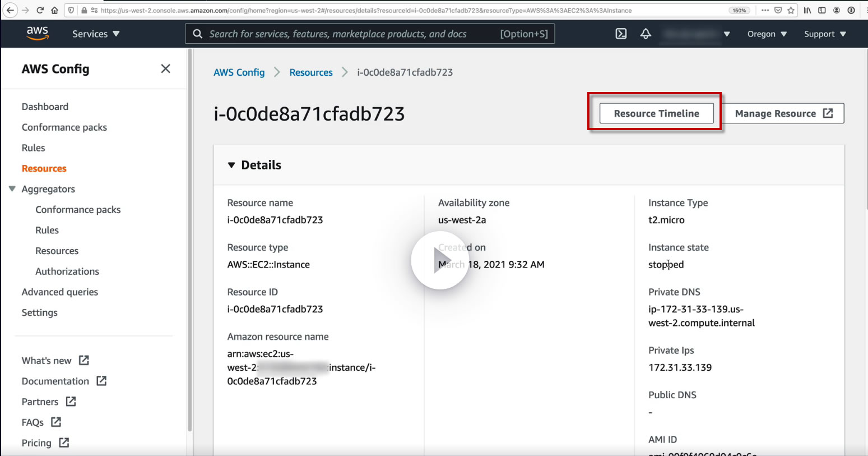
Task: Click the AWS search box
Action: (x=370, y=34)
